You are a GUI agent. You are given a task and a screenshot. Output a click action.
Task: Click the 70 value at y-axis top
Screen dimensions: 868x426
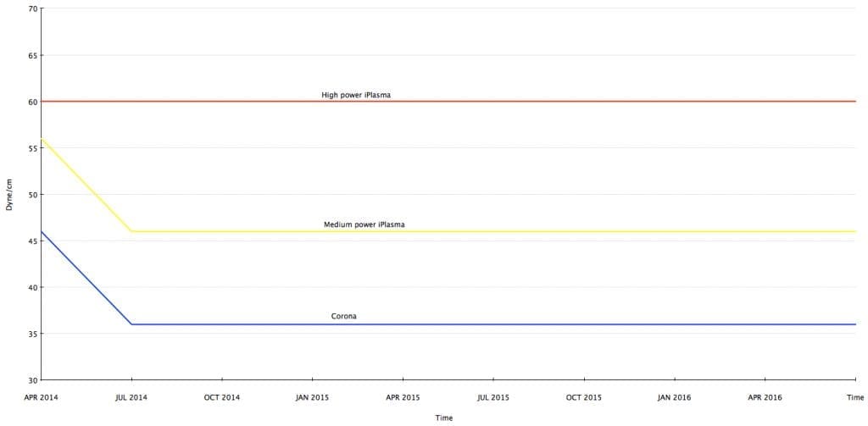(33, 8)
